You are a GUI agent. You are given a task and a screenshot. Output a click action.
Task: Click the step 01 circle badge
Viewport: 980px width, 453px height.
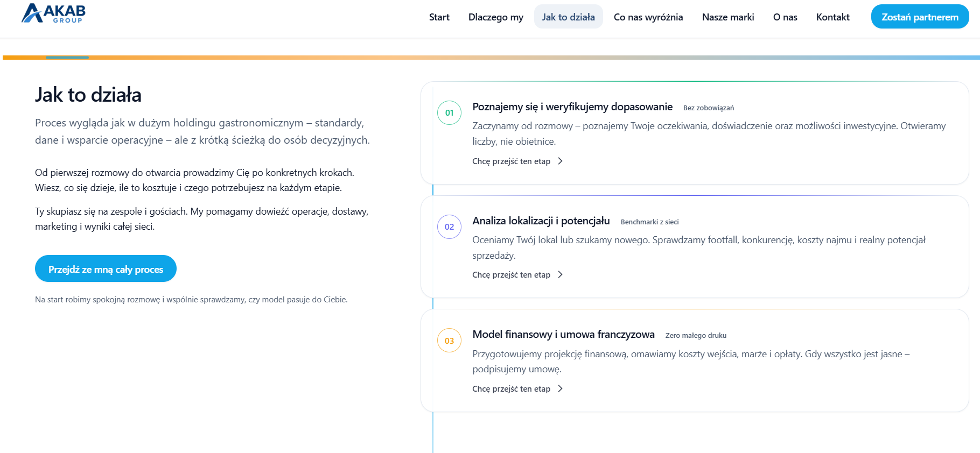pos(449,113)
